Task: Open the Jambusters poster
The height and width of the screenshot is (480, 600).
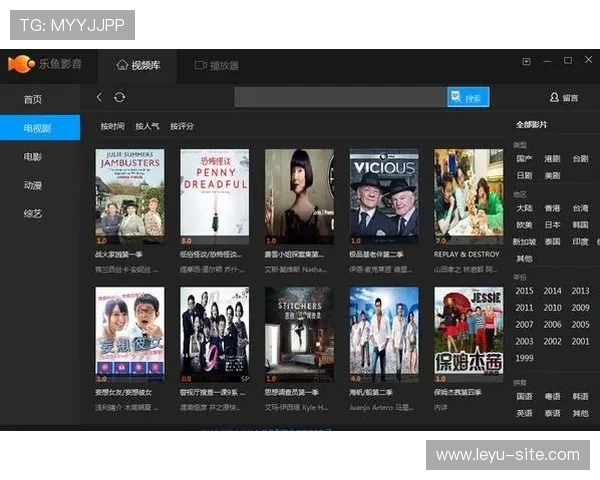Action: tap(130, 196)
